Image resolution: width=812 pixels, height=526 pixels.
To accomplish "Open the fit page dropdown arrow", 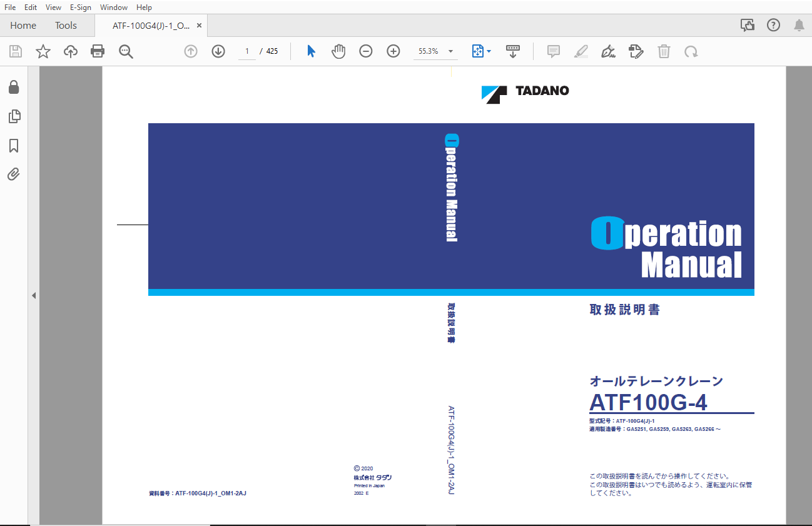I will point(489,51).
